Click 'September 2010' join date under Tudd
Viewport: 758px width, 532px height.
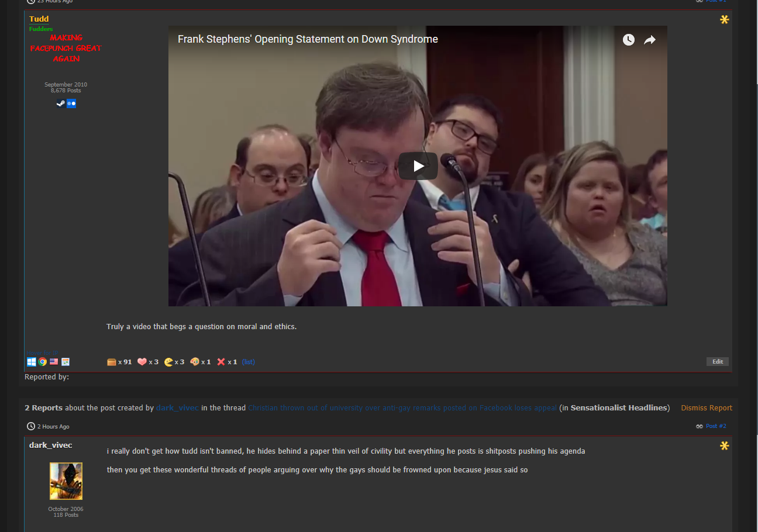66,85
